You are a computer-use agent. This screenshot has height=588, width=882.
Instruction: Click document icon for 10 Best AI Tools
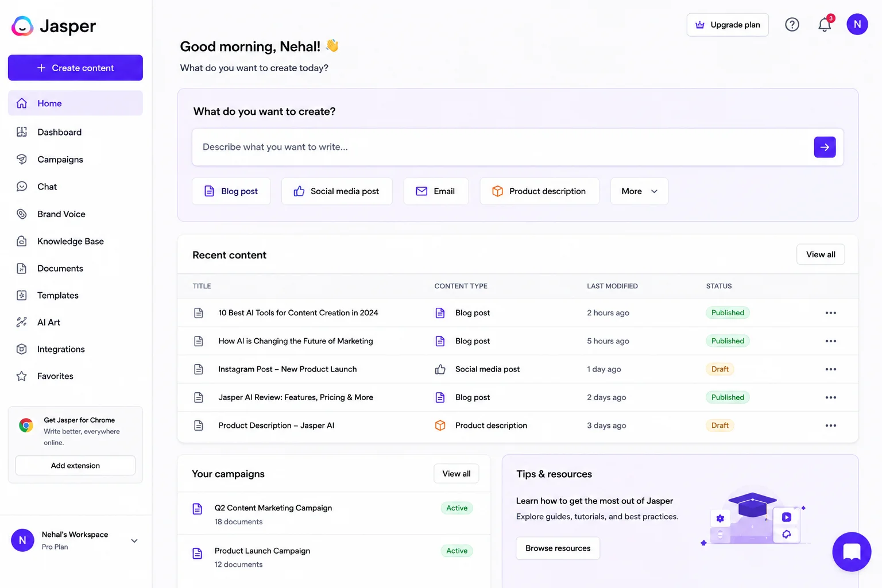pos(199,313)
